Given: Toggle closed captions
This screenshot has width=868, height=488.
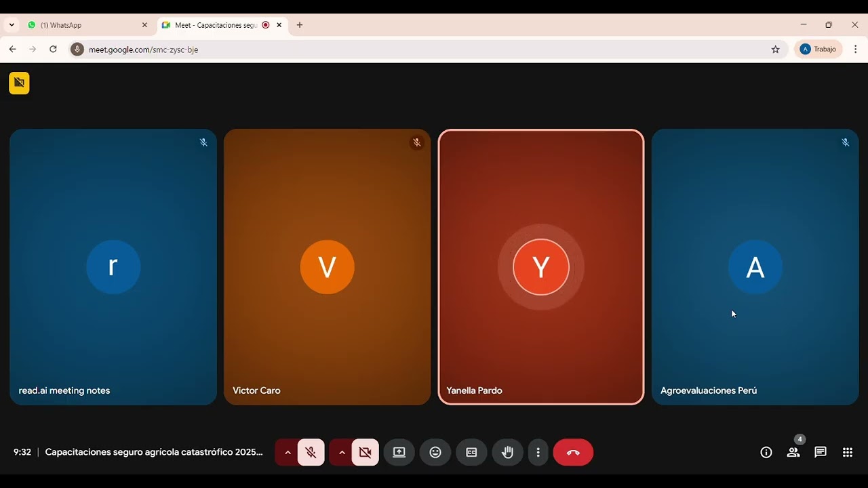Looking at the screenshot, I should point(471,452).
